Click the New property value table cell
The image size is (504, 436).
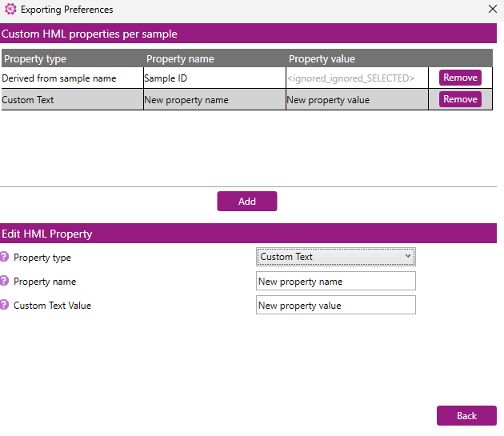pos(357,100)
